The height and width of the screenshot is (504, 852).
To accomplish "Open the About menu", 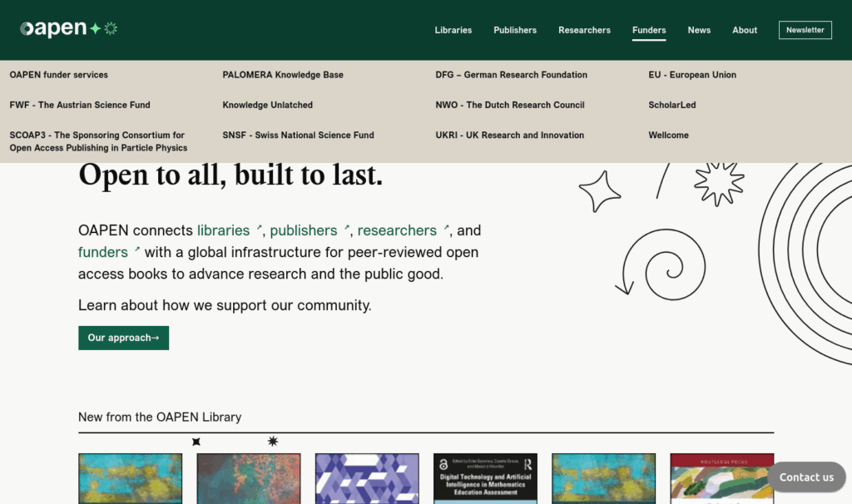I will pyautogui.click(x=745, y=30).
